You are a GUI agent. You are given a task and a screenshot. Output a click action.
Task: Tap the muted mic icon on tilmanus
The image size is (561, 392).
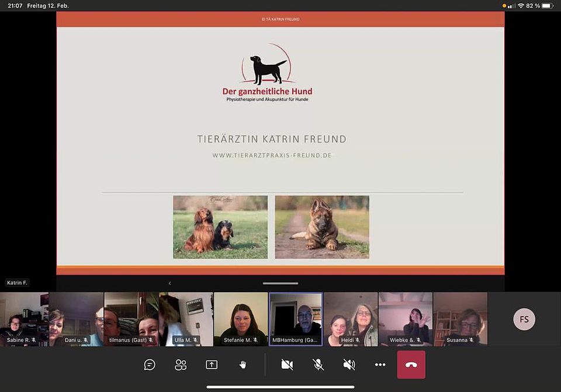[x=151, y=340]
